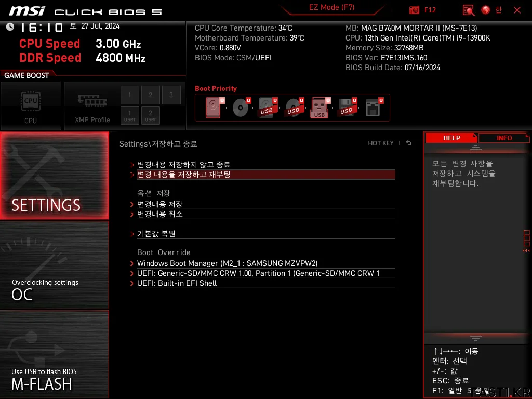Enable the XMP Profile button

92,106
